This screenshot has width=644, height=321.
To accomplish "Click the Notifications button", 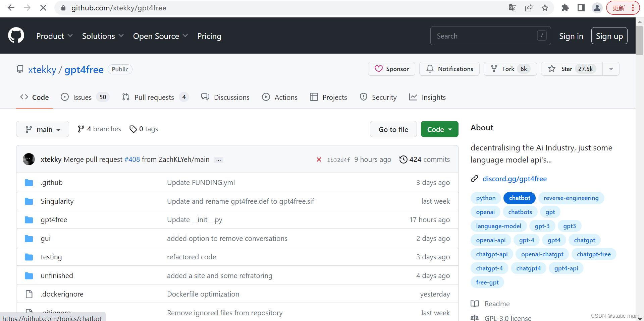I will tap(449, 69).
